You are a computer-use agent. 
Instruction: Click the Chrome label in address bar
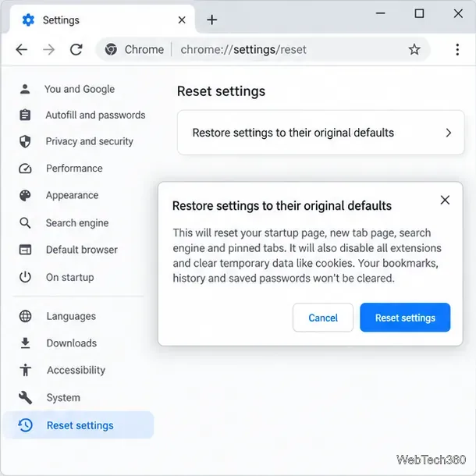(x=144, y=49)
